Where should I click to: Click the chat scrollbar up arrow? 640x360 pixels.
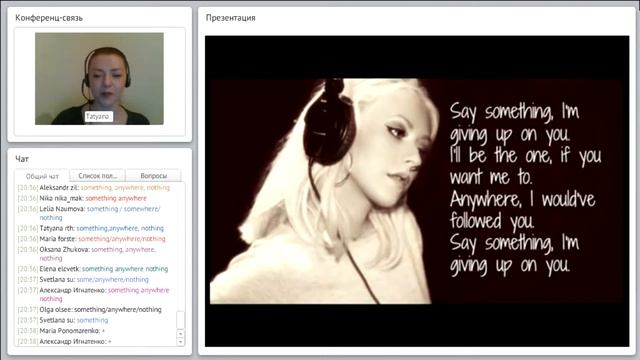pos(180,333)
